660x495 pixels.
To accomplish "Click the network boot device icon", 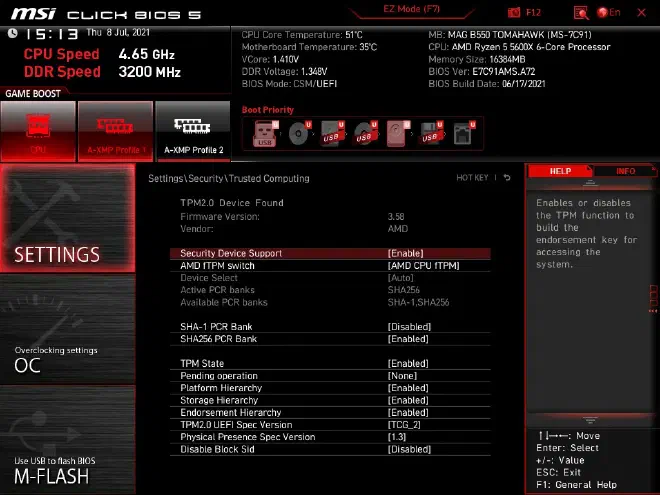I will point(464,133).
